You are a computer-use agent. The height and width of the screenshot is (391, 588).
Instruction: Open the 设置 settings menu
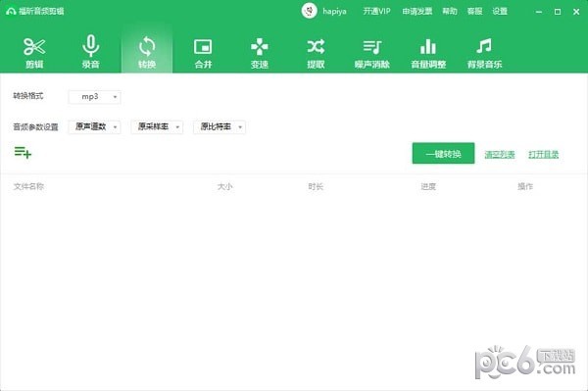tap(500, 11)
